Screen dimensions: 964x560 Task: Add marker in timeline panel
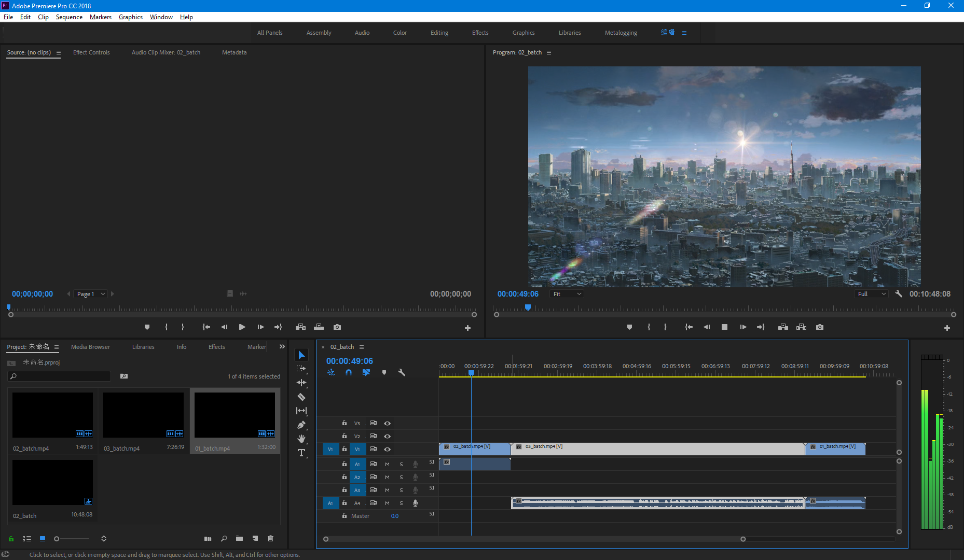(384, 372)
